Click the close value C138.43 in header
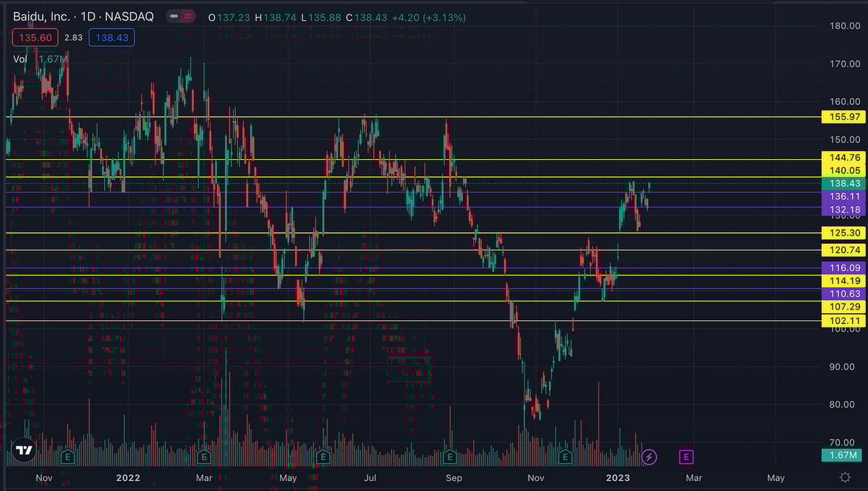Image resolution: width=868 pixels, height=491 pixels. pyautogui.click(x=367, y=17)
